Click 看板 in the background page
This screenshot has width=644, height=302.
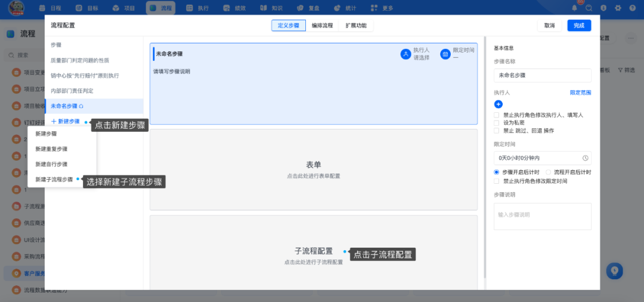(605, 70)
